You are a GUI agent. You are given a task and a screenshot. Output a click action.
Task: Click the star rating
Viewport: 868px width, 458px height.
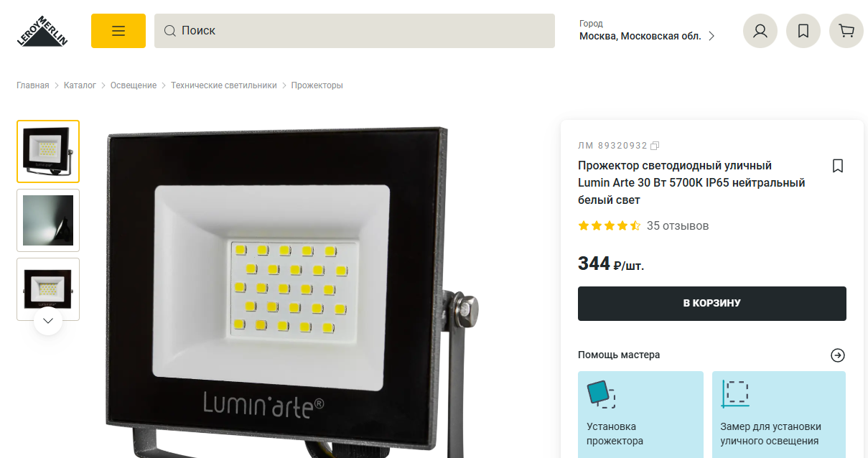(609, 225)
